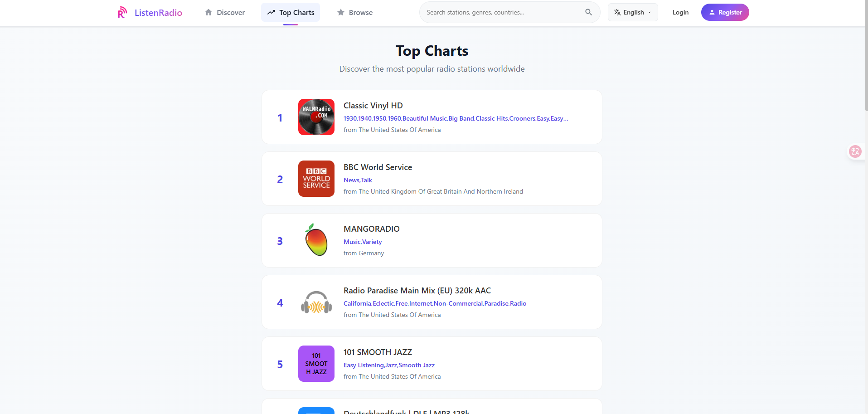Click rank number 5
The width and height of the screenshot is (868, 414).
pos(280,364)
